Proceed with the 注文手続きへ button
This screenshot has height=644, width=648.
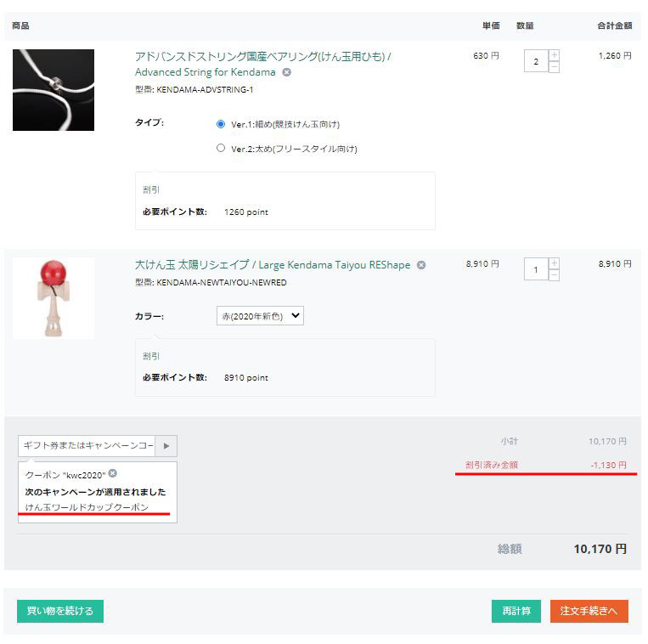click(x=589, y=612)
